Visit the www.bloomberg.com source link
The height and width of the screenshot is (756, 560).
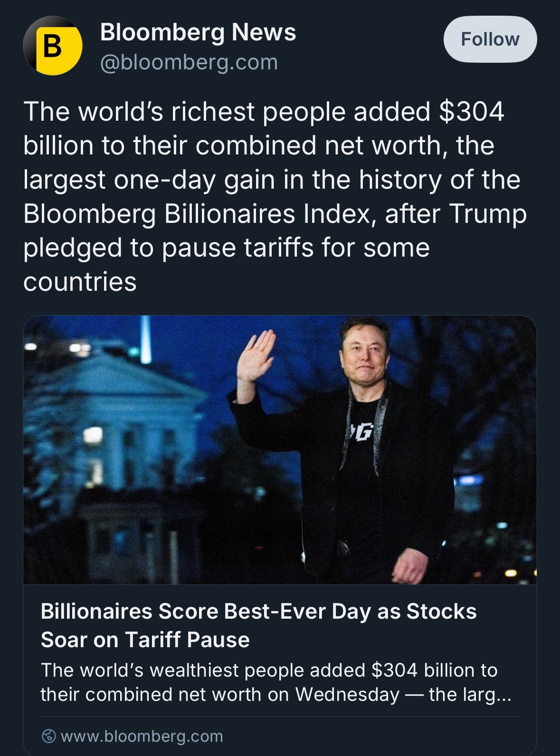(x=142, y=736)
